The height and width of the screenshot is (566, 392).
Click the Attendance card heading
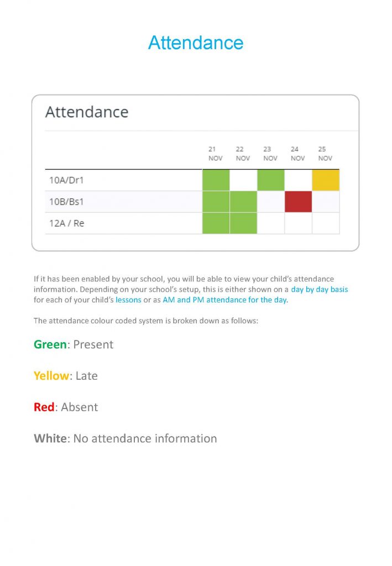[x=87, y=112]
